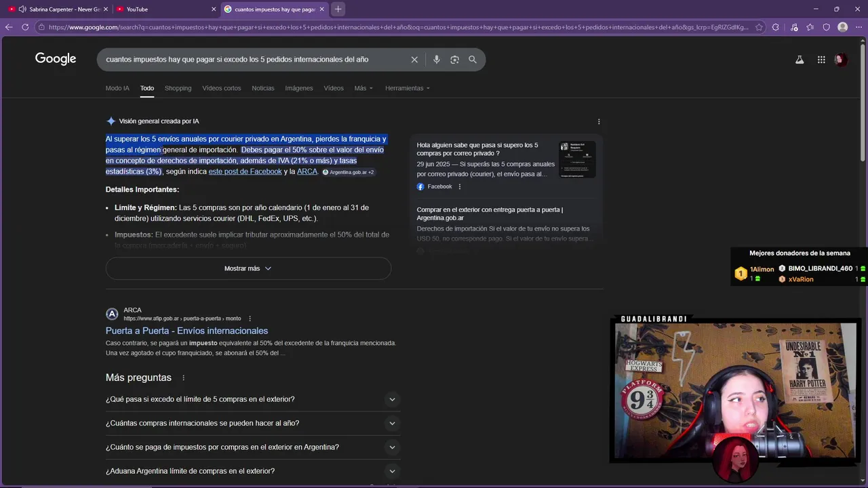868x488 pixels.
Task: Expand AI overview with Mostrar más
Action: point(248,268)
